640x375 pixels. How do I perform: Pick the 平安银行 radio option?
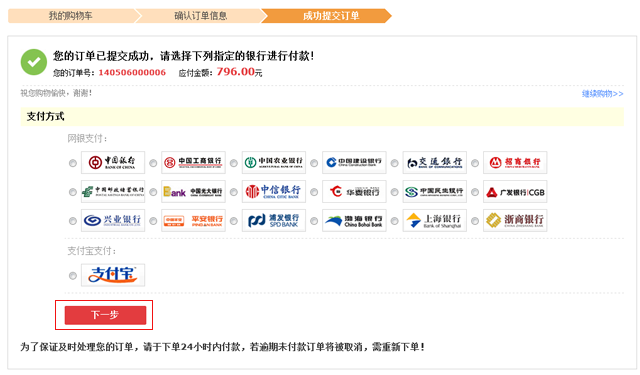[x=153, y=221]
